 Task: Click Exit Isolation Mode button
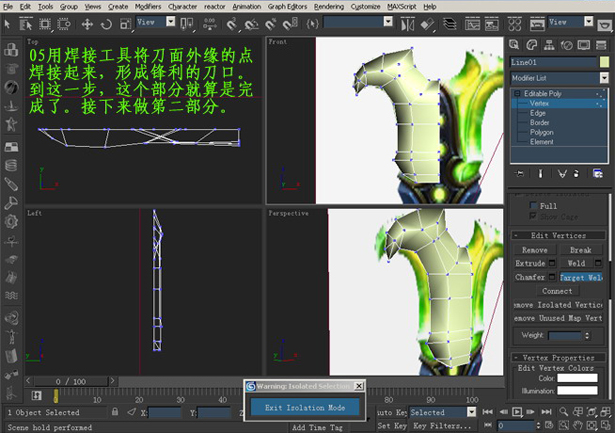305,407
